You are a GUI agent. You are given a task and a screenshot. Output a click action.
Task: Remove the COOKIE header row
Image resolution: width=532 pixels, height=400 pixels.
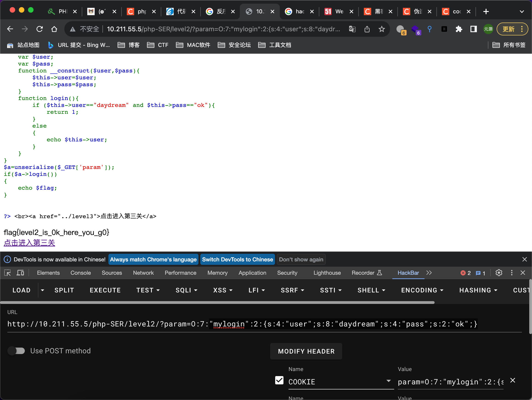512,380
